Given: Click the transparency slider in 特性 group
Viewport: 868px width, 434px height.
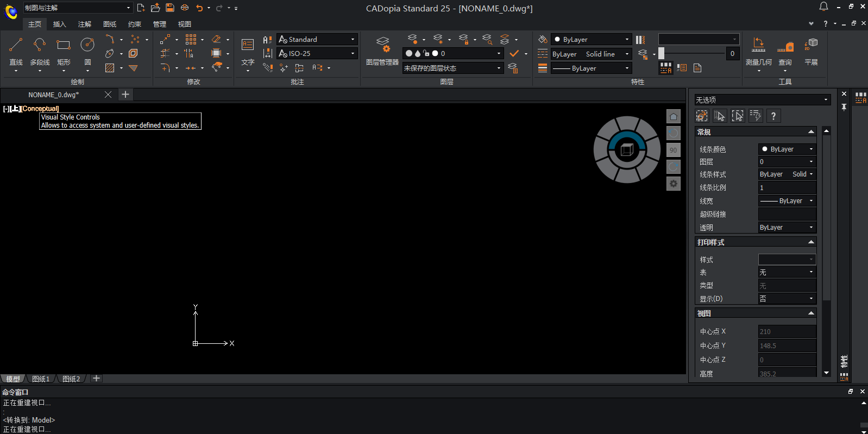Looking at the screenshot, I should click(x=662, y=54).
